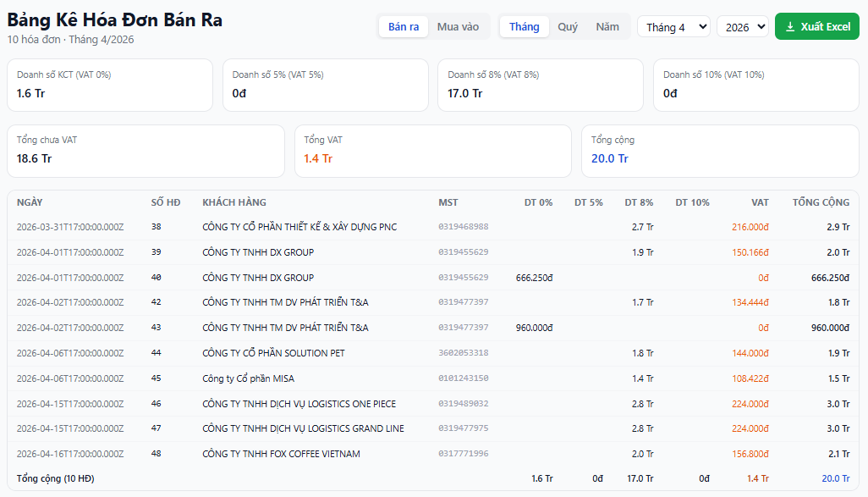Image resolution: width=868 pixels, height=497 pixels.
Task: Select the Doanh số 8% (VAT 8%) card
Action: click(x=541, y=86)
